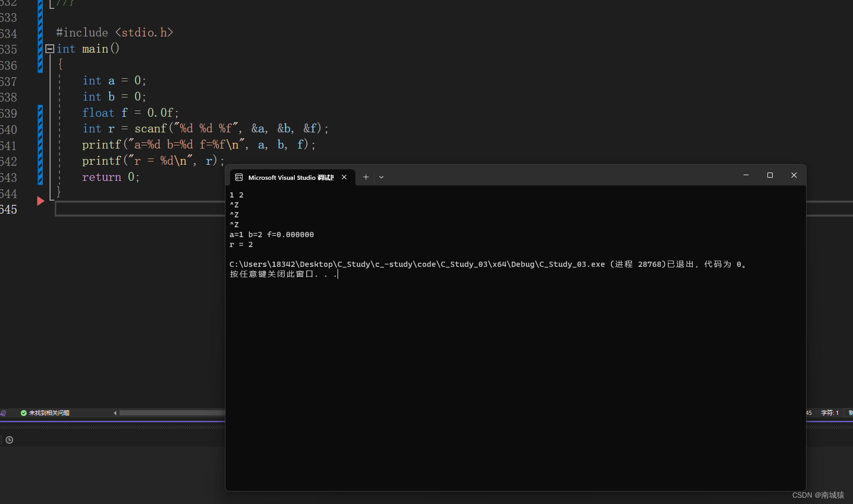
Task: Click the clock history icon in bottom panel
Action: coord(9,440)
